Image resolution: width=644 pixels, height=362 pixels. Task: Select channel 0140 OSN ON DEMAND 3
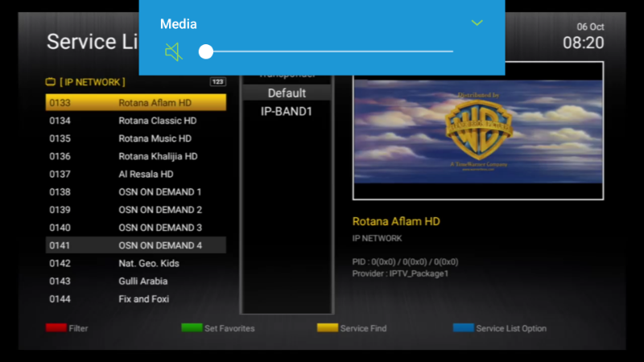(135, 228)
